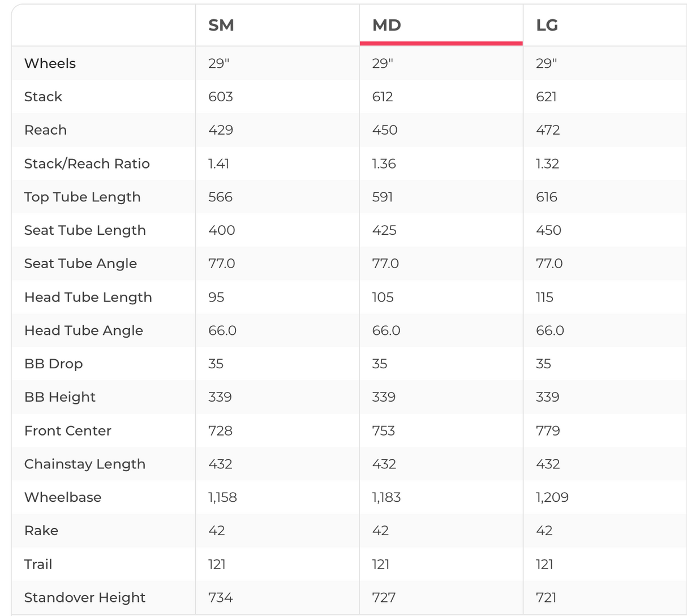Click the Seat Tube Angle label

pos(80,264)
